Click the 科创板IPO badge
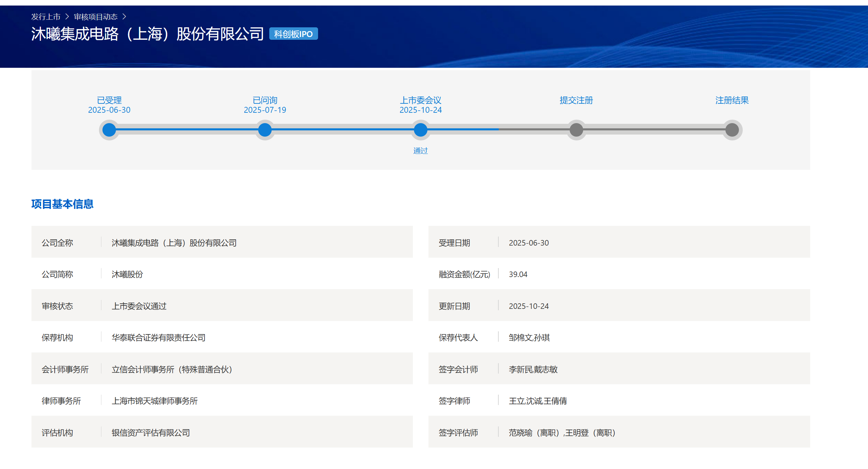Screen dimensions: 868x469 tap(293, 34)
